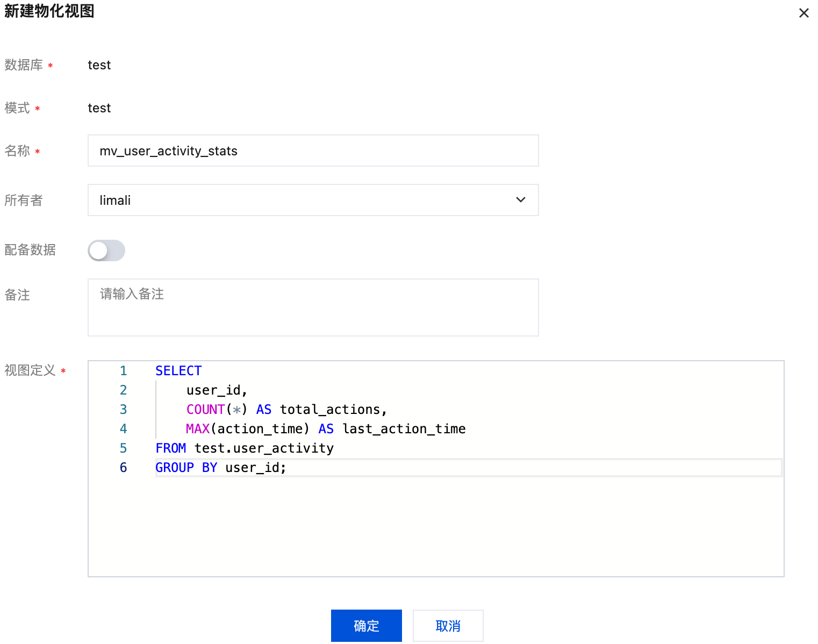Image resolution: width=818 pixels, height=644 pixels.
Task: Click line number 1 in the editor gutter
Action: click(123, 371)
